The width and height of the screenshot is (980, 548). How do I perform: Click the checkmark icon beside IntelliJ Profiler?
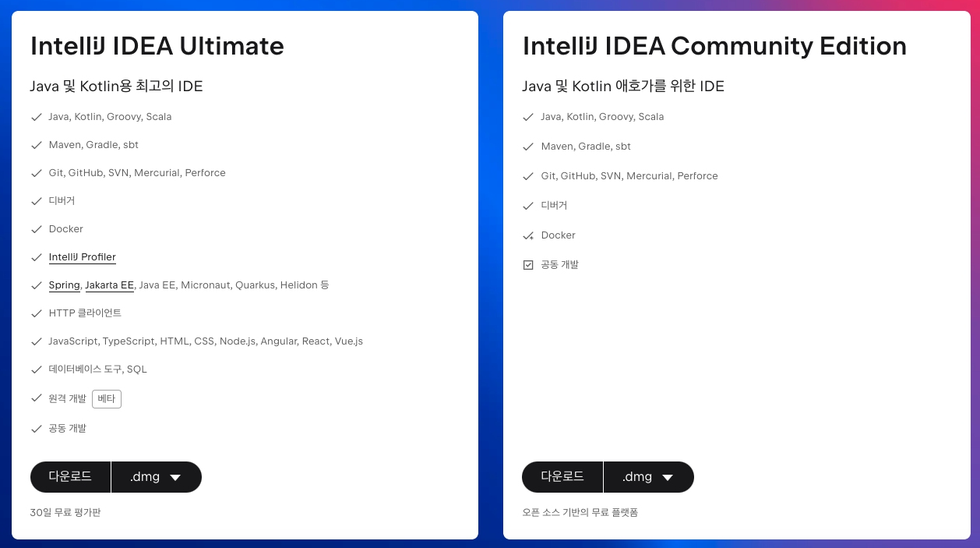36,257
